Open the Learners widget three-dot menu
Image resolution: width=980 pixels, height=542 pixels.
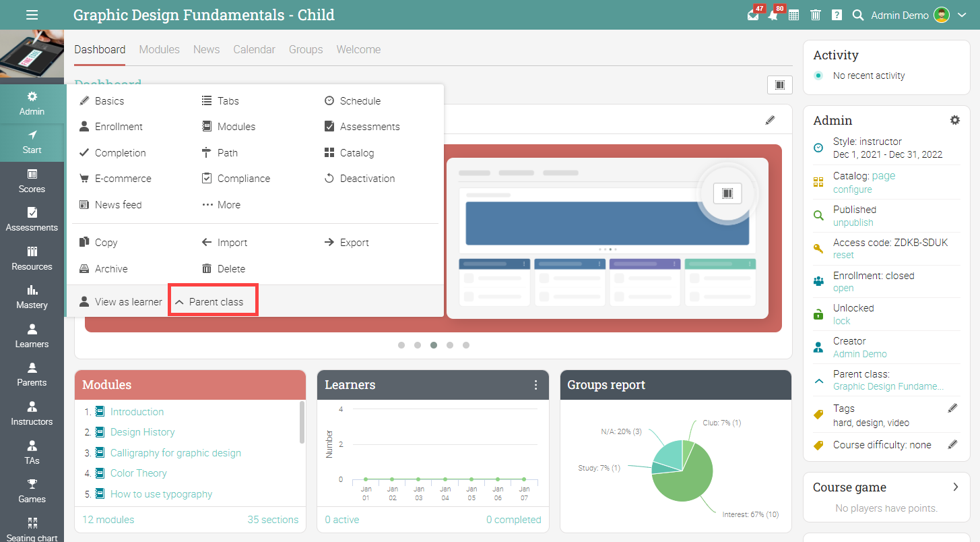pyautogui.click(x=536, y=385)
